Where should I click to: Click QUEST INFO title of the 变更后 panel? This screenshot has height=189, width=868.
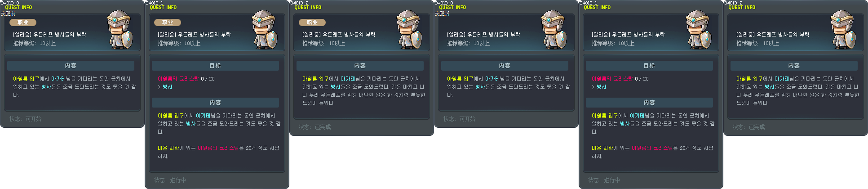pos(452,8)
